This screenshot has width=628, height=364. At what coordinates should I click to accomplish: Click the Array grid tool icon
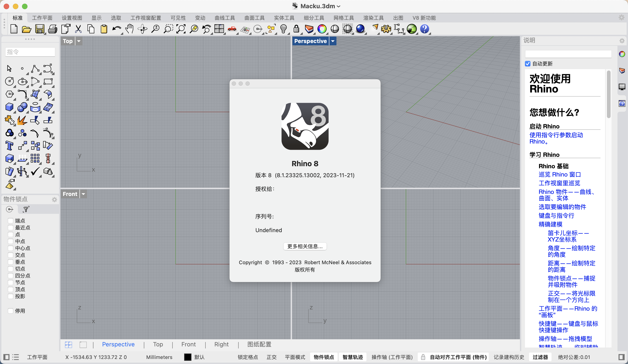(x=35, y=158)
